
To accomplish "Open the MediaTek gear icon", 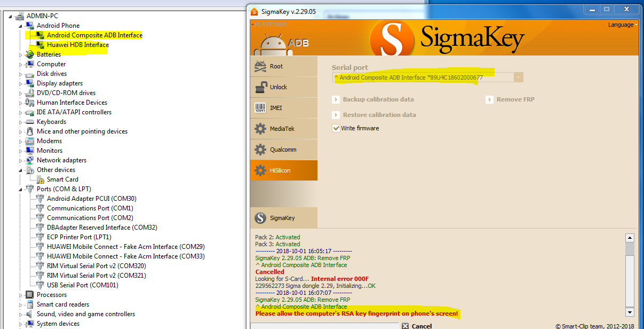I will click(260, 129).
